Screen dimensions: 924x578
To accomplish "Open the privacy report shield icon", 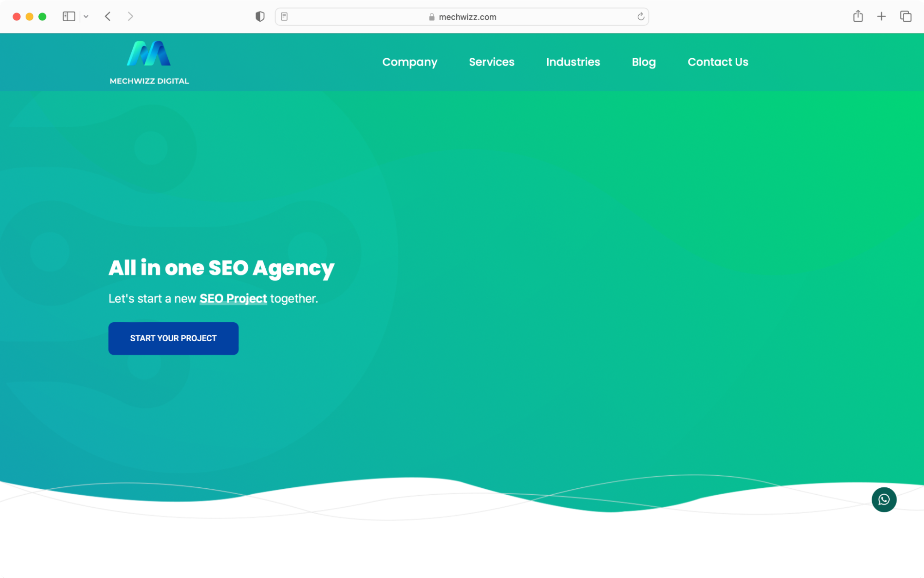I will tap(260, 17).
